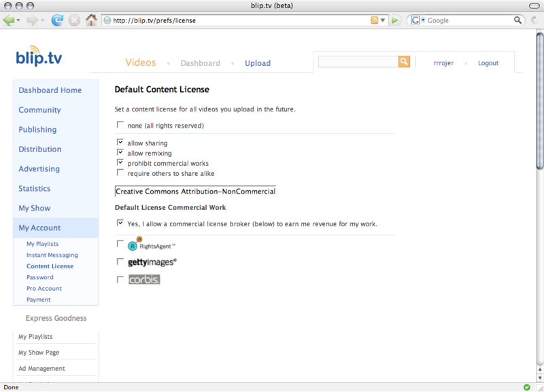
Task: Open the forward button history dropdown
Action: coord(43,20)
